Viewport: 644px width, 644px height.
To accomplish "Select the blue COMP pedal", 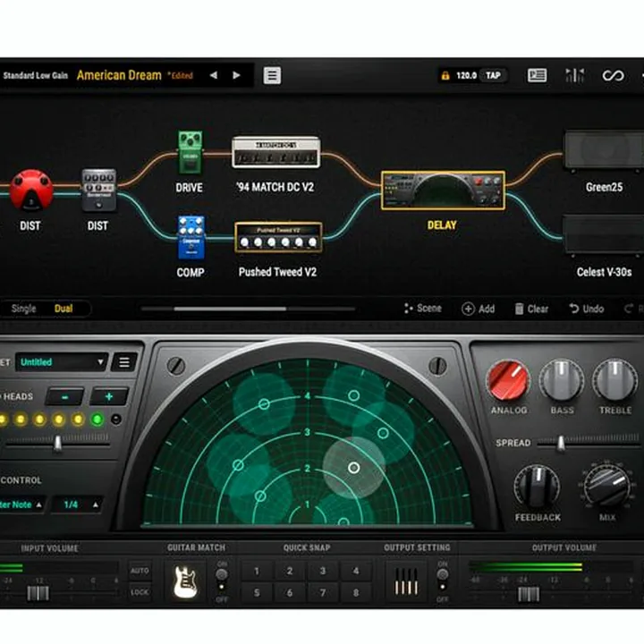I will click(x=191, y=237).
